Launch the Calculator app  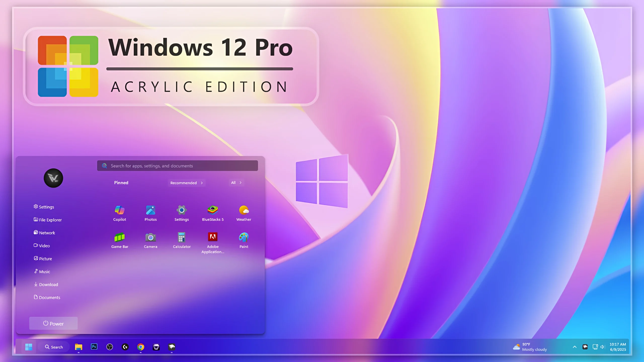point(181,240)
